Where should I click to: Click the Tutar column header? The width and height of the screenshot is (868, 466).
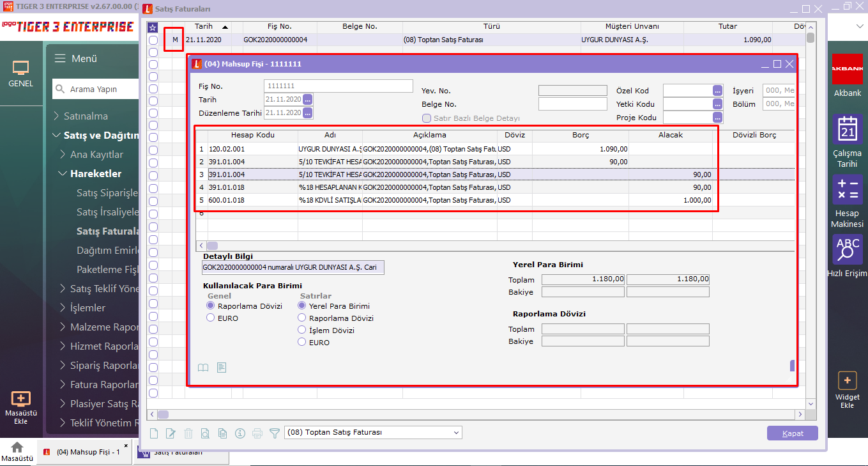[727, 27]
